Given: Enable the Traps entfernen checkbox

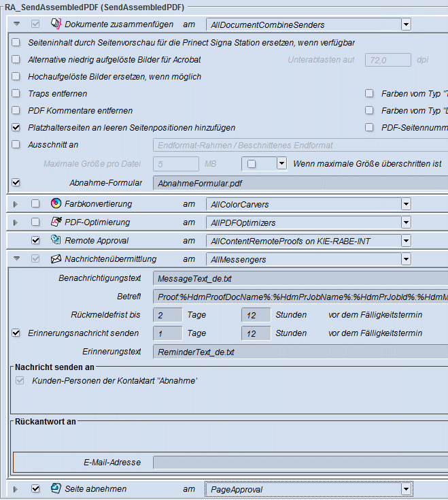Looking at the screenshot, I should (x=16, y=94).
